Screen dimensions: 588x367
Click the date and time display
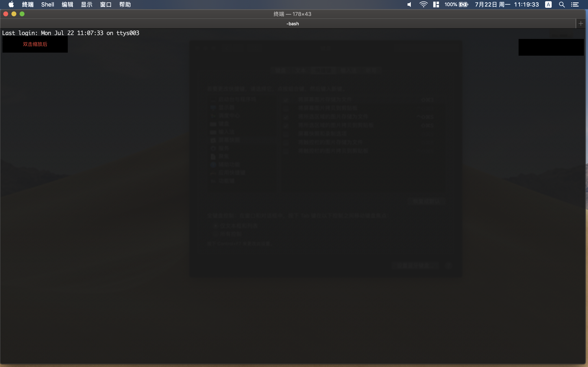(507, 4)
